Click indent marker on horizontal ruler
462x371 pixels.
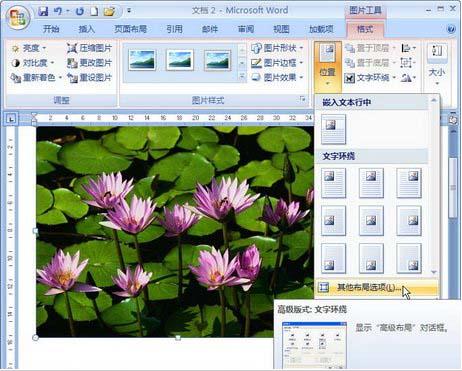34,118
